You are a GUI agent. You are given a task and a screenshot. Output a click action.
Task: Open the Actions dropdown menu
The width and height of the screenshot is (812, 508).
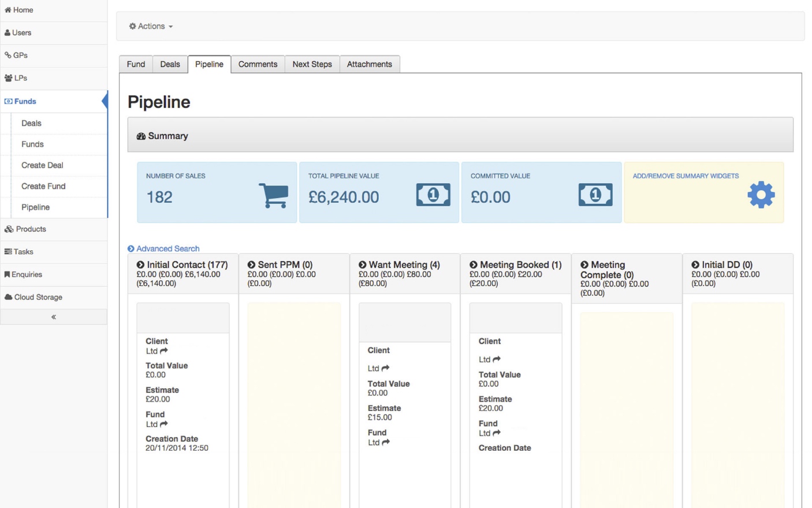[x=150, y=26]
